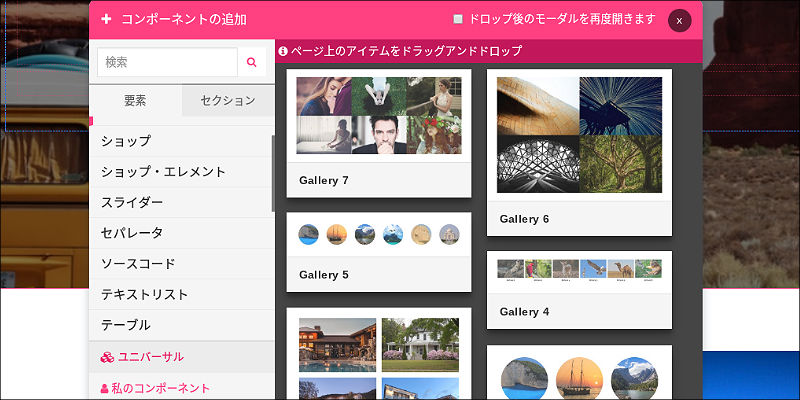Open the スライダー category

tap(181, 203)
